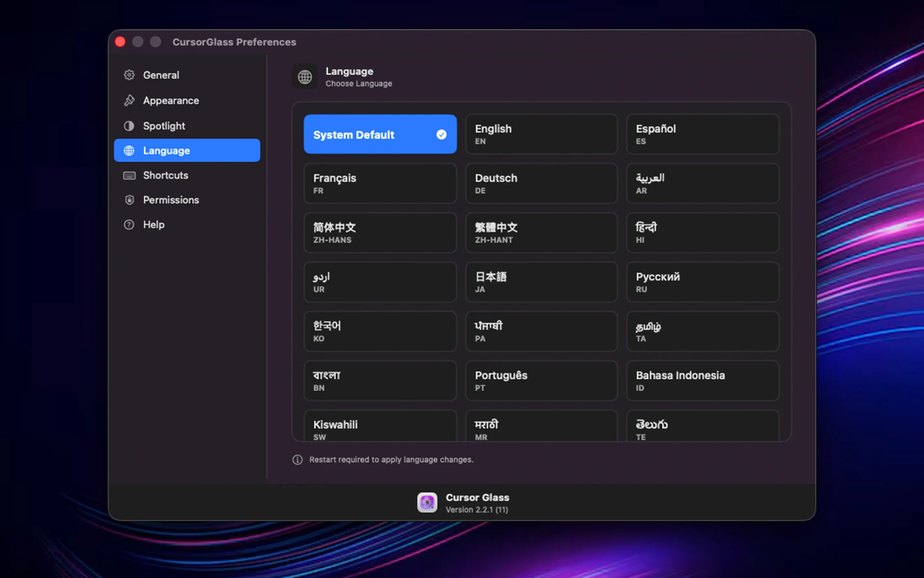
Task: Select System Default language option
Action: point(380,134)
